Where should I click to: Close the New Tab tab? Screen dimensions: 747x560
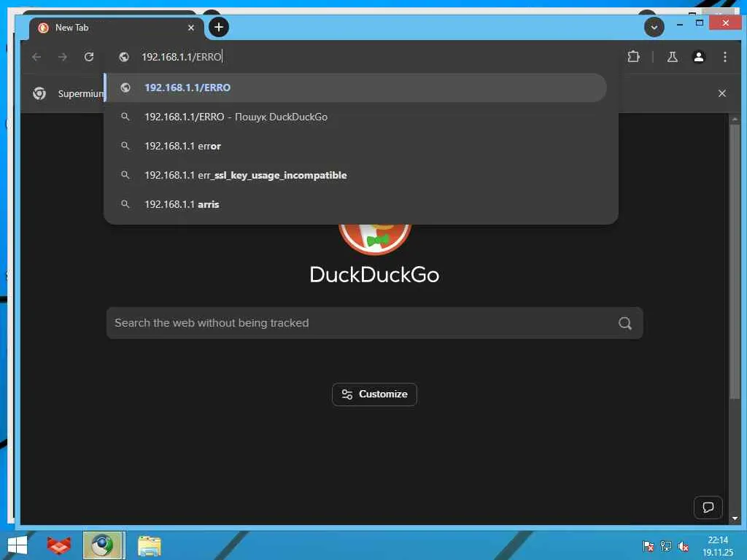coord(191,28)
